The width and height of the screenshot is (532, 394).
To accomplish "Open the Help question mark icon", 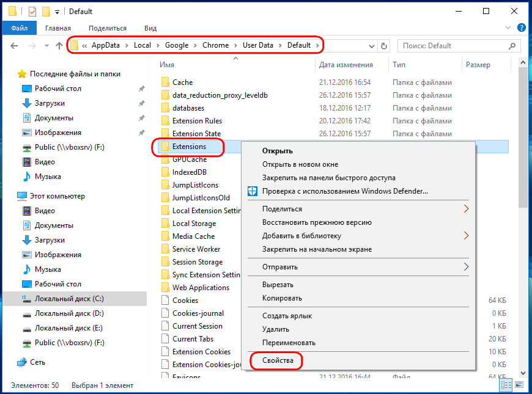I will click(521, 28).
